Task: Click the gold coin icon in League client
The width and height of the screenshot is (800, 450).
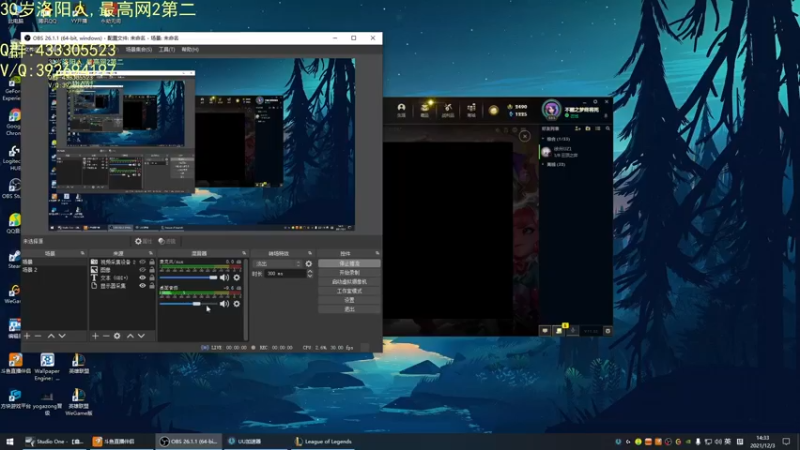Action: [x=493, y=110]
